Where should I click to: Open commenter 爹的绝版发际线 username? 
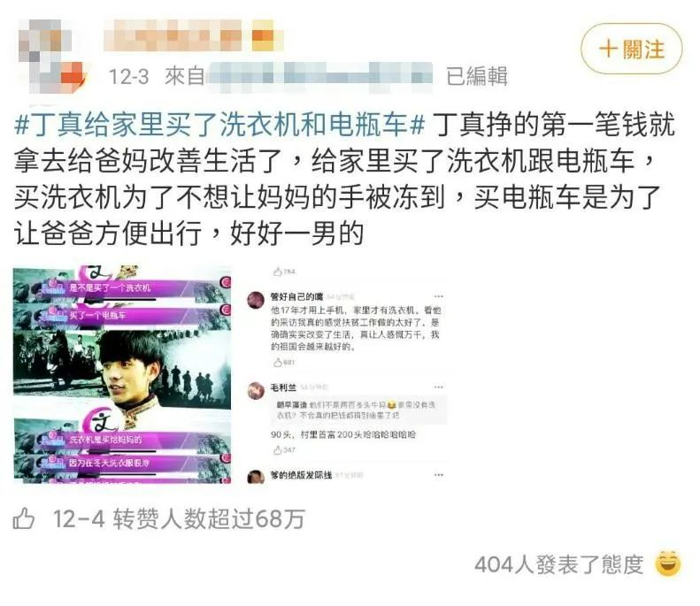(301, 475)
